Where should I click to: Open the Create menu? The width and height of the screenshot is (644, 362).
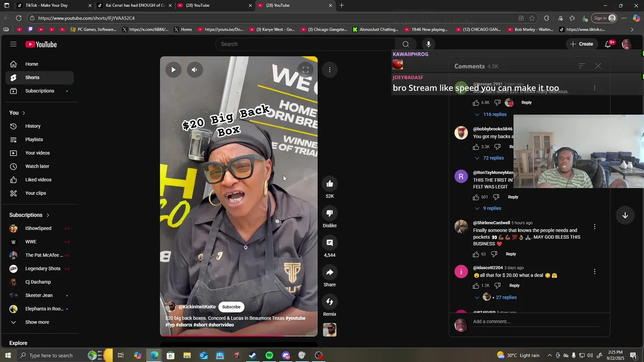tap(581, 44)
